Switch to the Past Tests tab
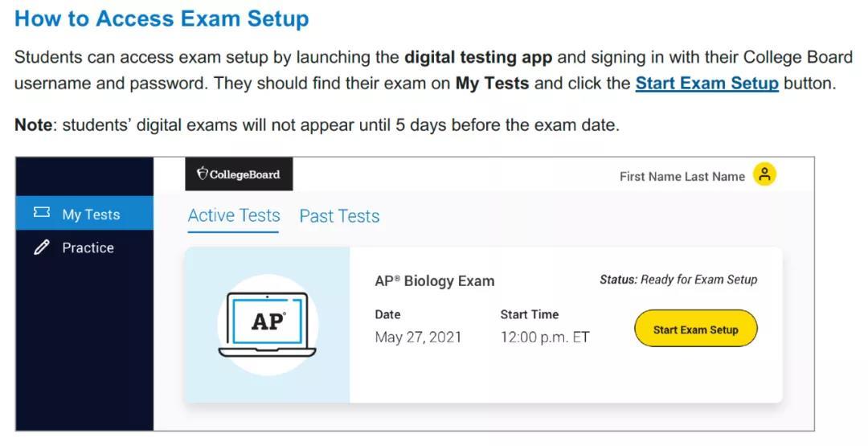 coord(339,216)
